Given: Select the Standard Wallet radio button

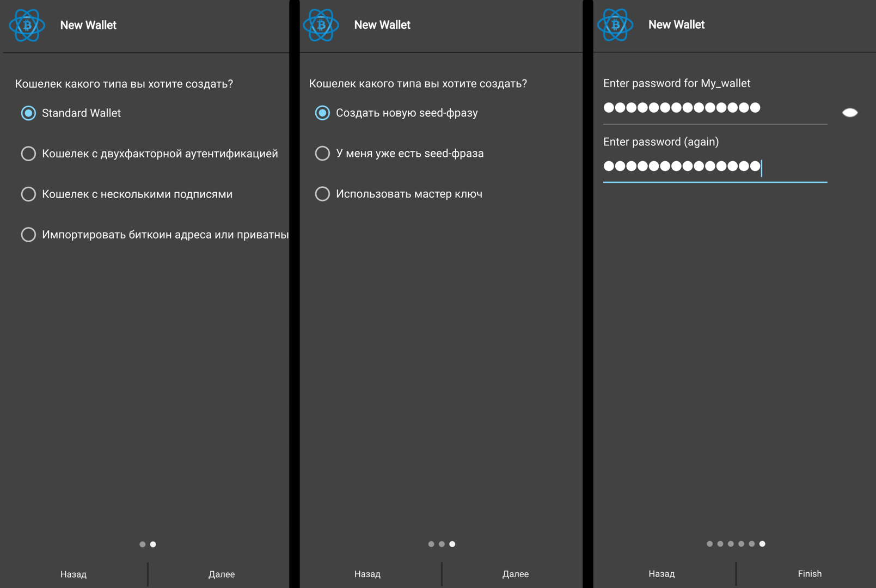Looking at the screenshot, I should tap(28, 113).
